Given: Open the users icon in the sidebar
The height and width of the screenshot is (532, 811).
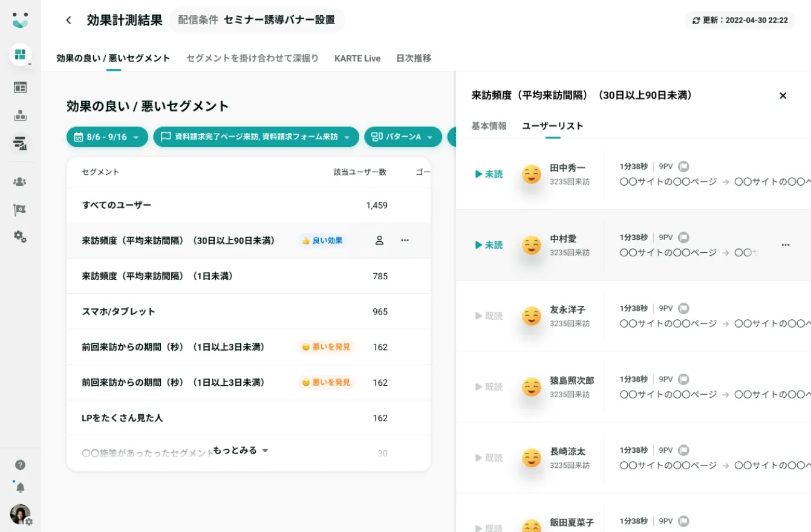Looking at the screenshot, I should (20, 180).
